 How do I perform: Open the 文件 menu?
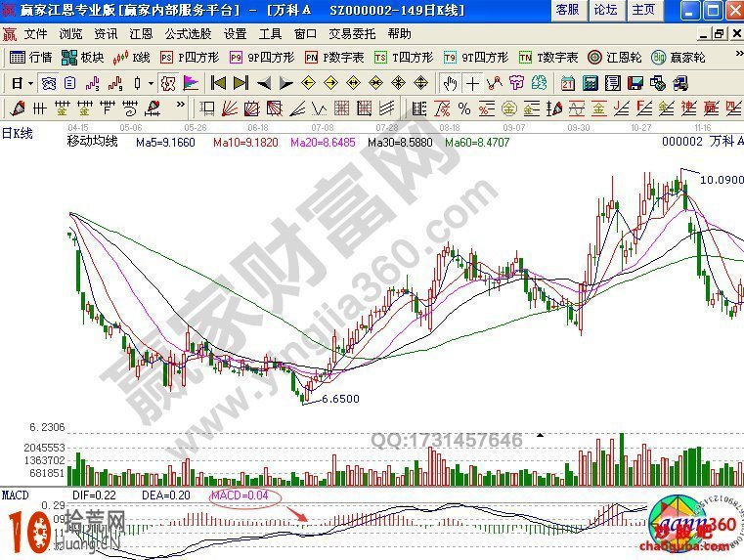(35, 33)
